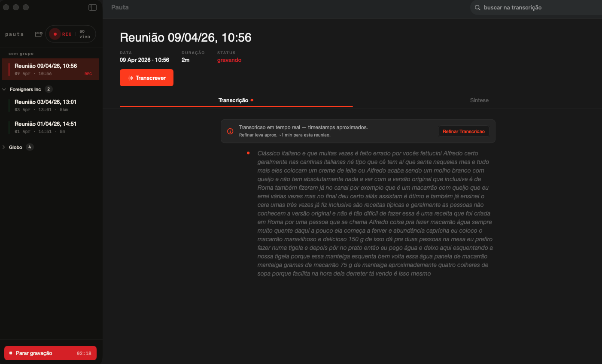Stop recording with Parar gravação button
Image resolution: width=602 pixels, height=364 pixels.
pyautogui.click(x=50, y=353)
